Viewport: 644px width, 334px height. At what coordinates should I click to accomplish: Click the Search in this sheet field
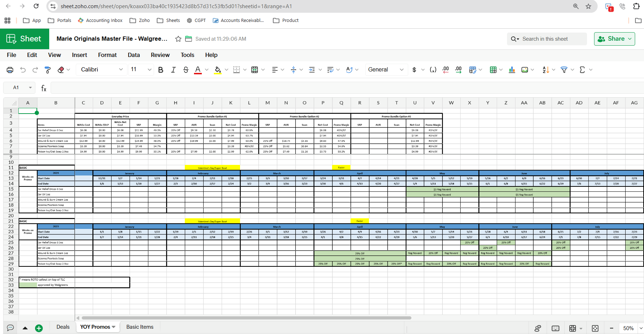click(x=547, y=39)
